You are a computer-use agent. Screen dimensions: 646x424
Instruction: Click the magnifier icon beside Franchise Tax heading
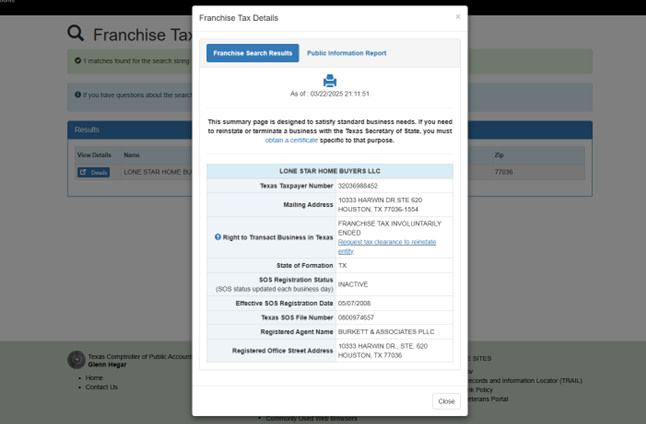click(76, 33)
